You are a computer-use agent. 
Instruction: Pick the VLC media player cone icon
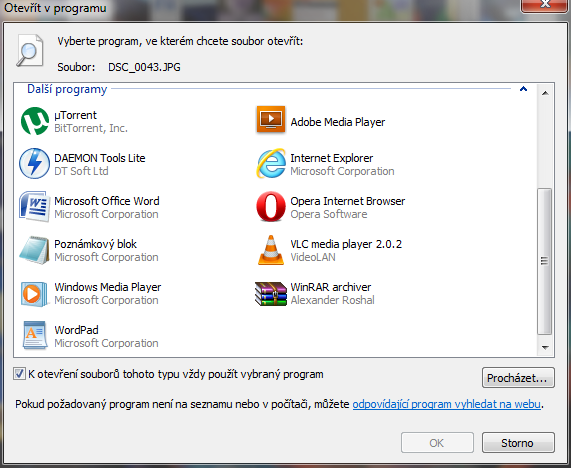[271, 250]
